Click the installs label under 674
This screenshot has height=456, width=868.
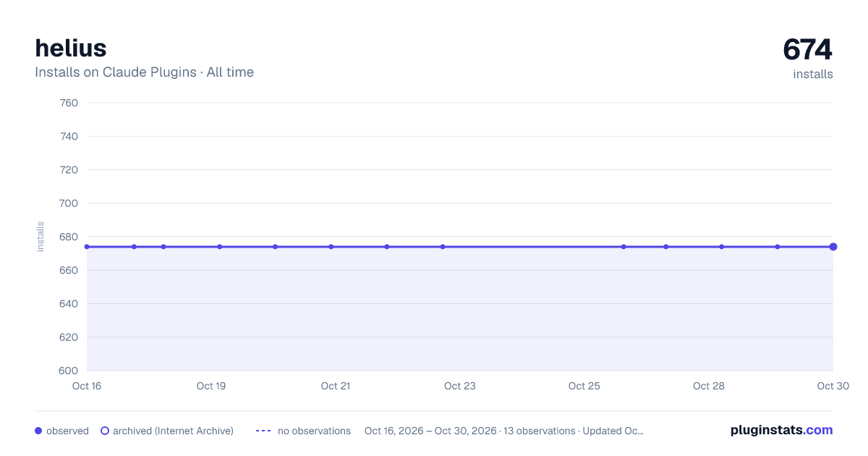(x=813, y=74)
